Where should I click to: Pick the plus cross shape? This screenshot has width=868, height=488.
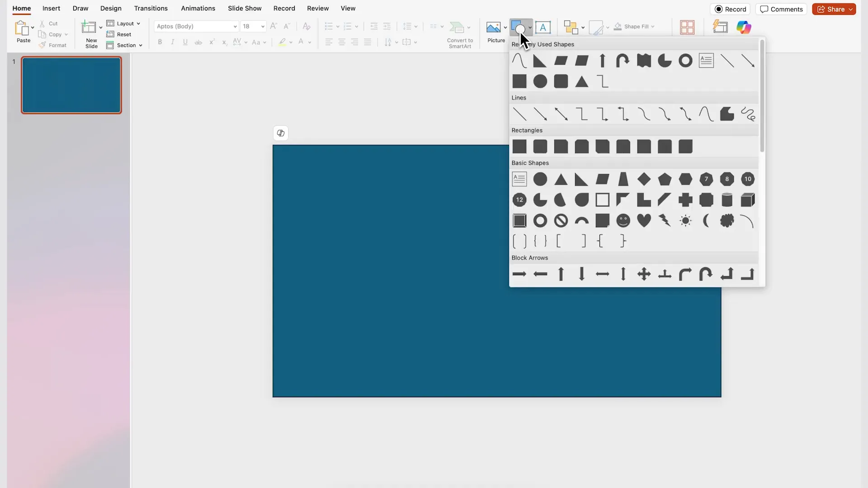[x=685, y=200]
